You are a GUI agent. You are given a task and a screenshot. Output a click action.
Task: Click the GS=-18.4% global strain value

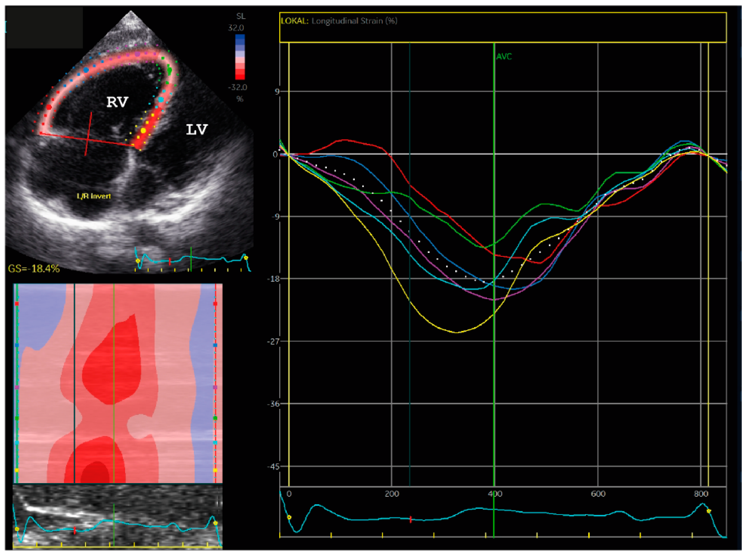pyautogui.click(x=34, y=269)
